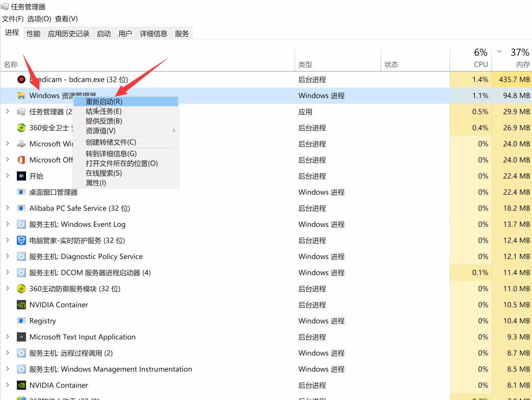Click the 开始 process icon

tap(21, 176)
